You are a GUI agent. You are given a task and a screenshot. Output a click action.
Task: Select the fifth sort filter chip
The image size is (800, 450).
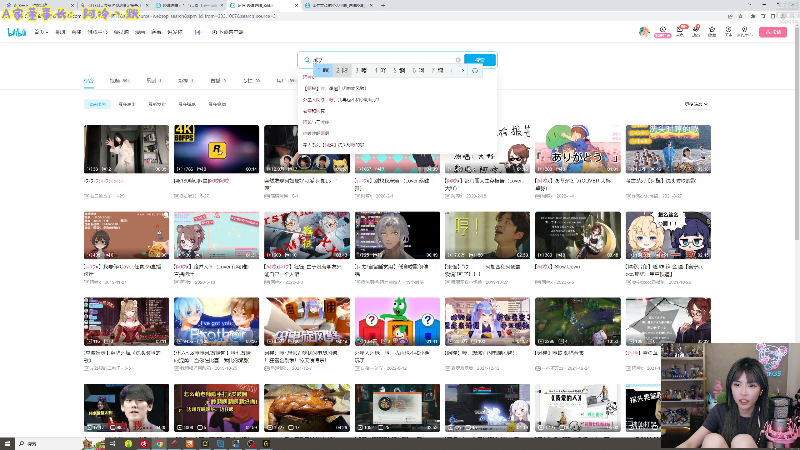[x=217, y=104]
